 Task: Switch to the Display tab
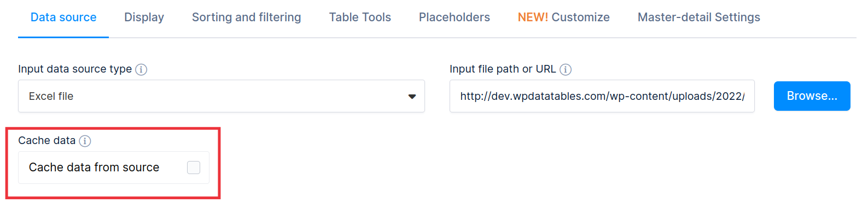click(x=144, y=17)
